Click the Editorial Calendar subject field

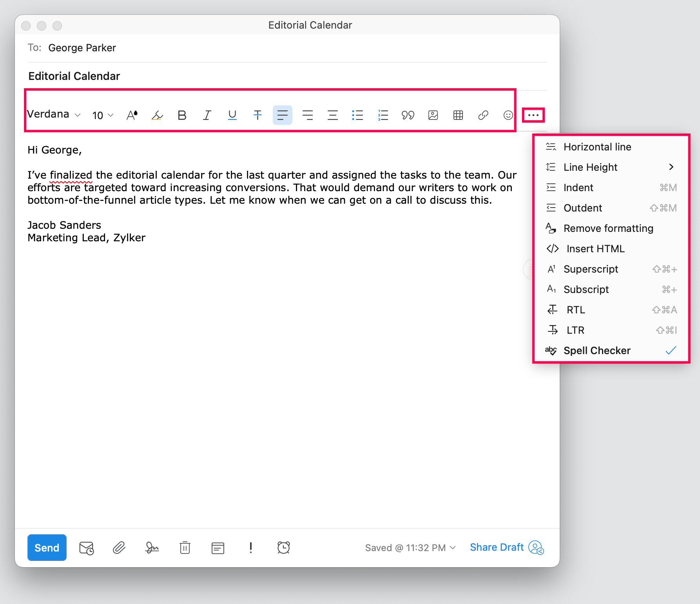coord(74,76)
